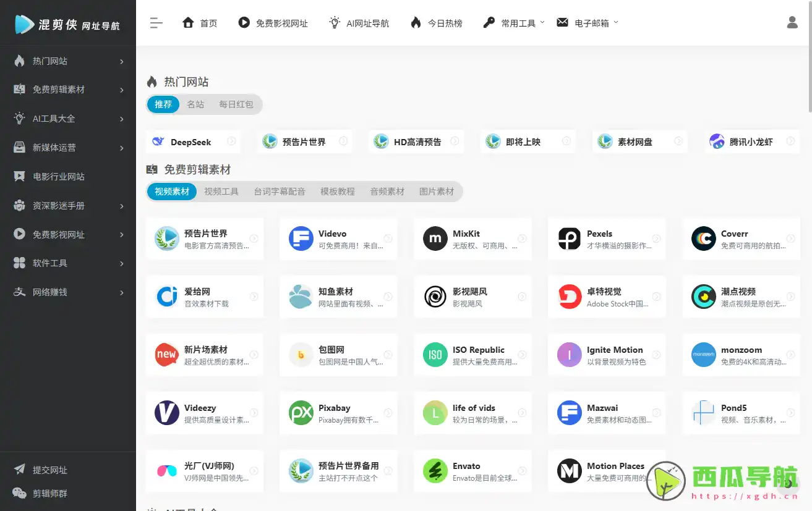Open the hamburger menu icon

(x=156, y=22)
